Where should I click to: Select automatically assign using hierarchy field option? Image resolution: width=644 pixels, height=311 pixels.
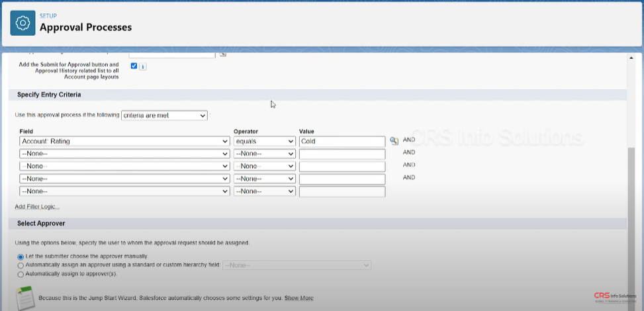point(21,265)
